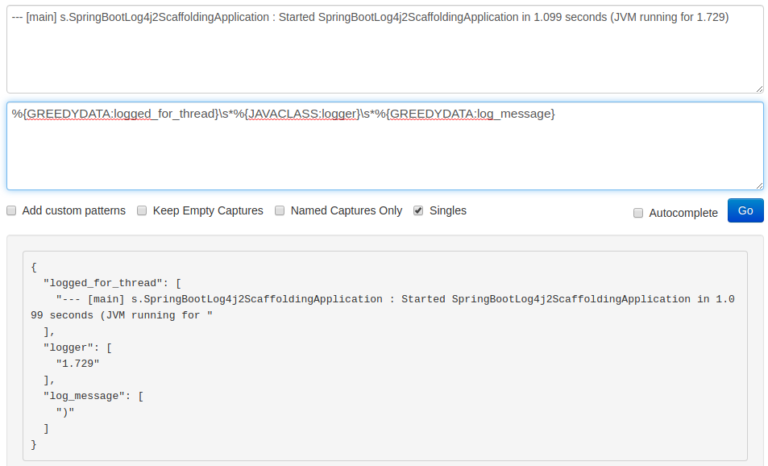Click the "Add custom patterns" label text
The width and height of the screenshot is (768, 466).
click(73, 211)
